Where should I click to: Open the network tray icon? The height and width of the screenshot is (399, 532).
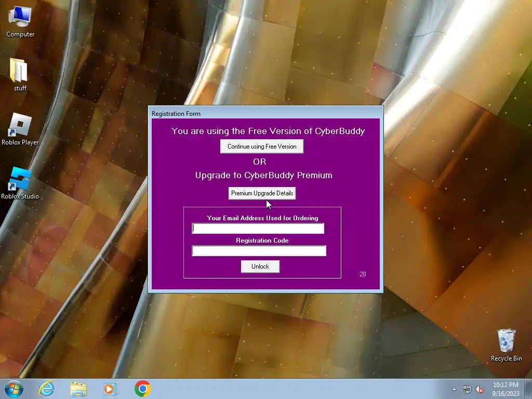[467, 390]
